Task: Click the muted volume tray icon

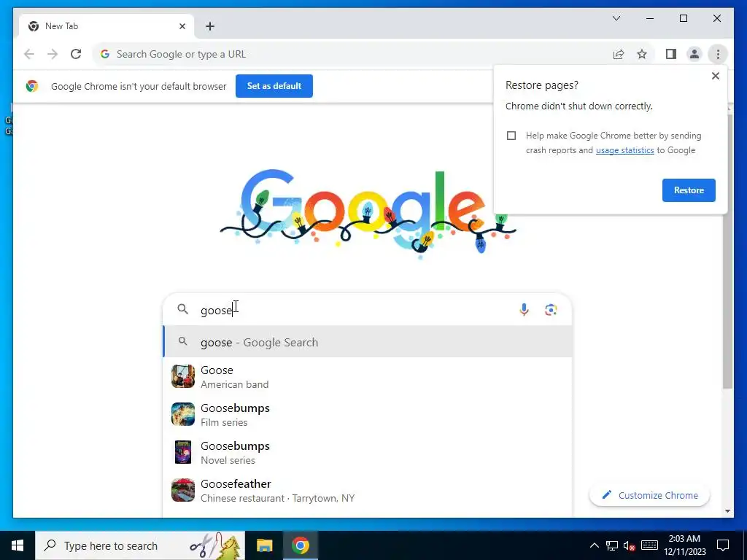Action: pos(629,545)
